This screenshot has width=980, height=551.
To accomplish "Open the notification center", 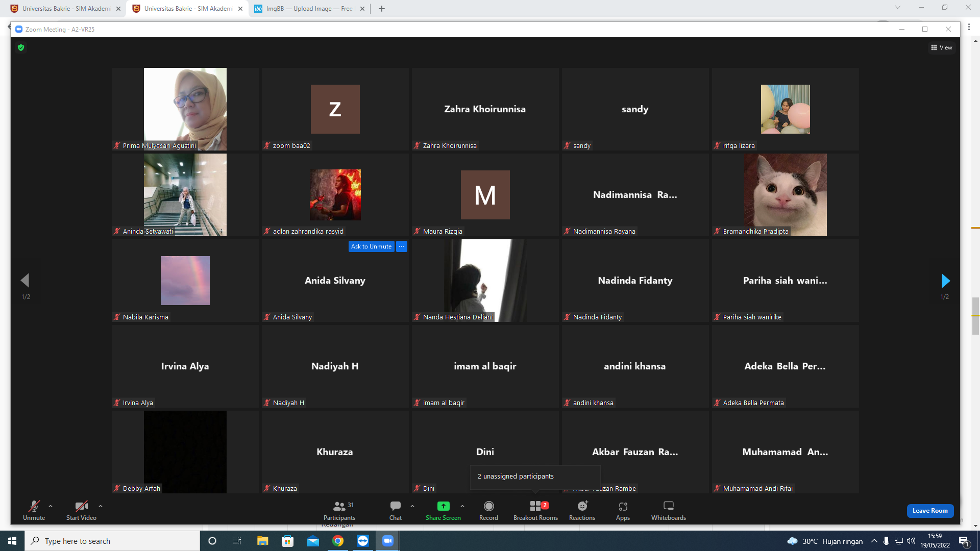I will 964,541.
